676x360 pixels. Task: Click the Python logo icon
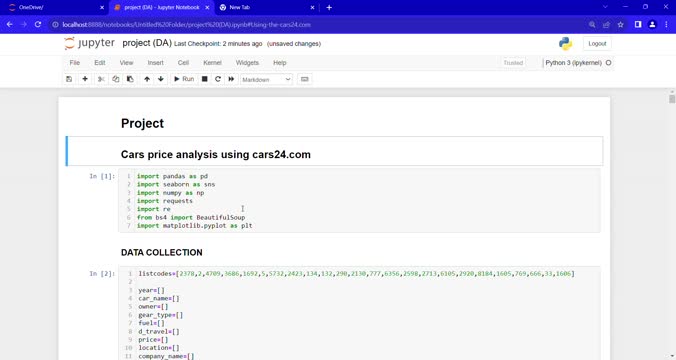coord(565,44)
